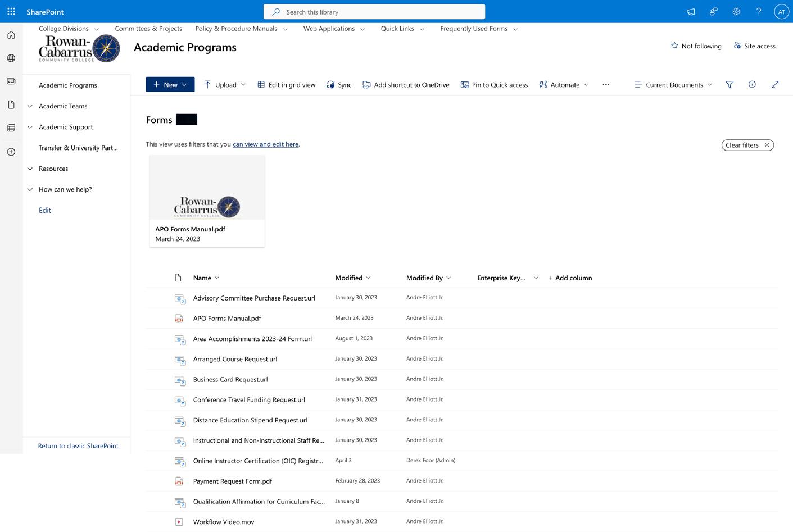Open Arranged Course Request.url

(x=235, y=359)
